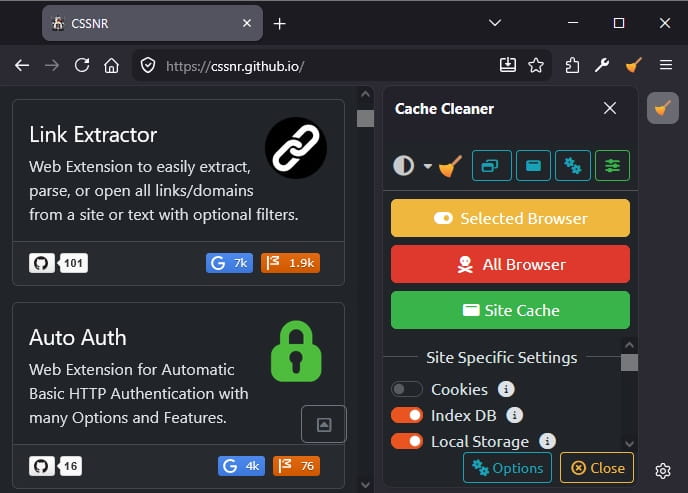This screenshot has width=688, height=493.
Task: Click the single window icon button
Action: click(x=533, y=165)
